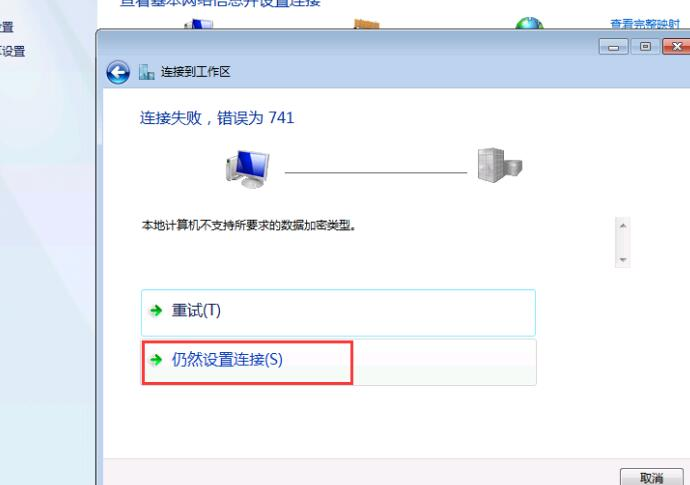Click the green arrow beside 重试(T)

156,311
